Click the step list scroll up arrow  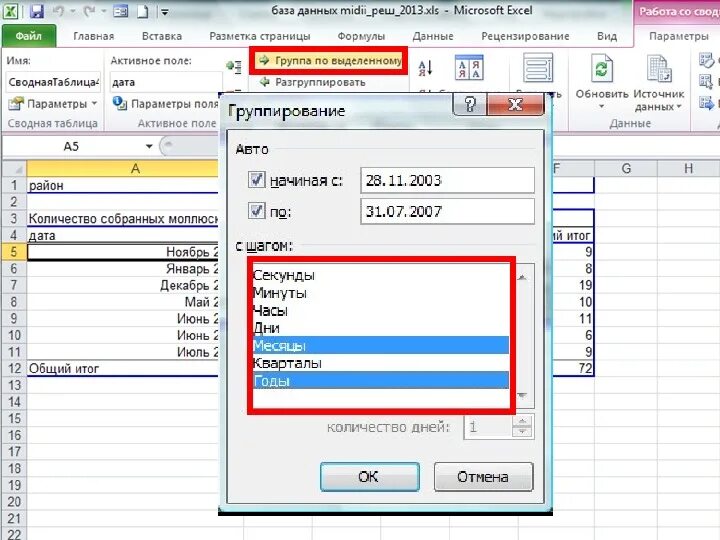522,277
